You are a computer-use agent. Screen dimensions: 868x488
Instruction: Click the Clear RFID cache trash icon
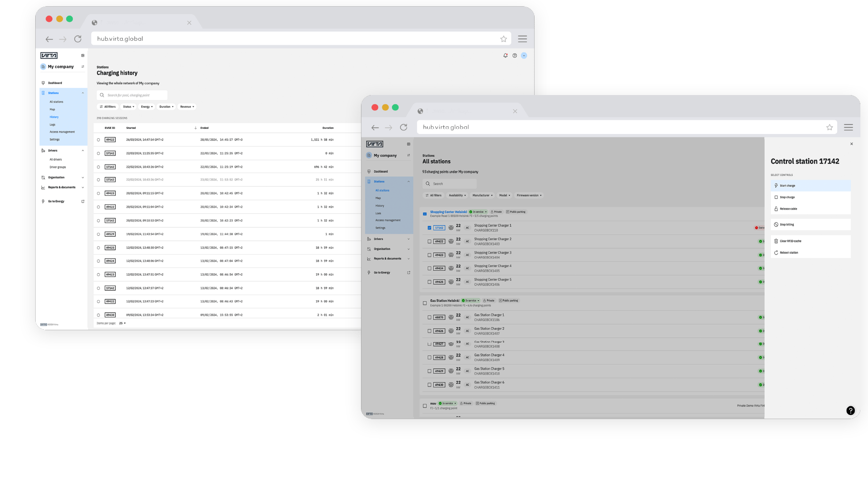point(776,241)
